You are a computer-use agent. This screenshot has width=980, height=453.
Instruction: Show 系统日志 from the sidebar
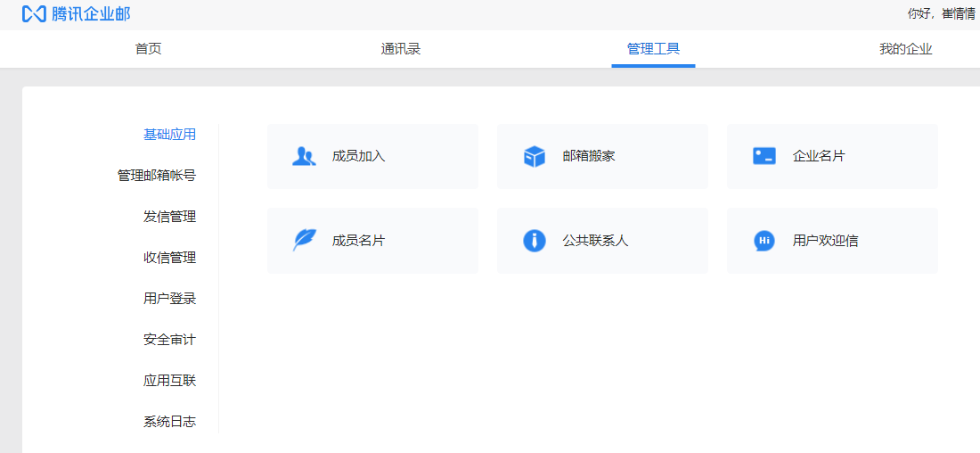point(169,422)
